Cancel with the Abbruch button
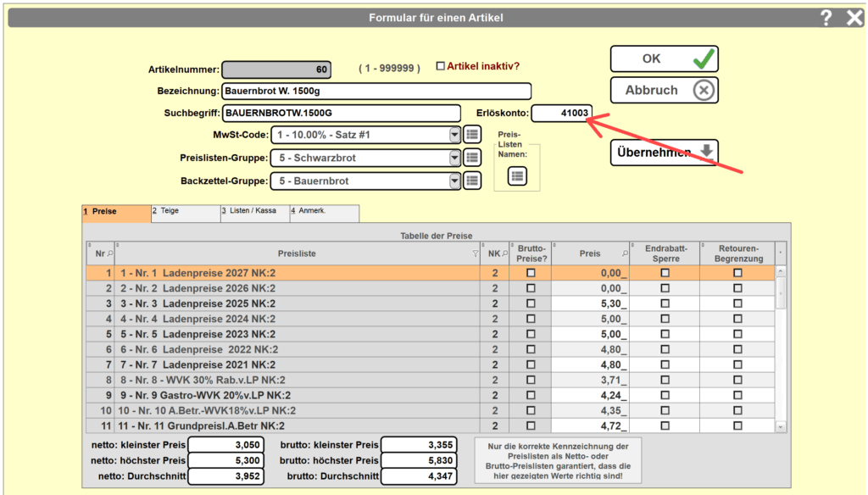Image resolution: width=868 pixels, height=495 pixels. 664,90
